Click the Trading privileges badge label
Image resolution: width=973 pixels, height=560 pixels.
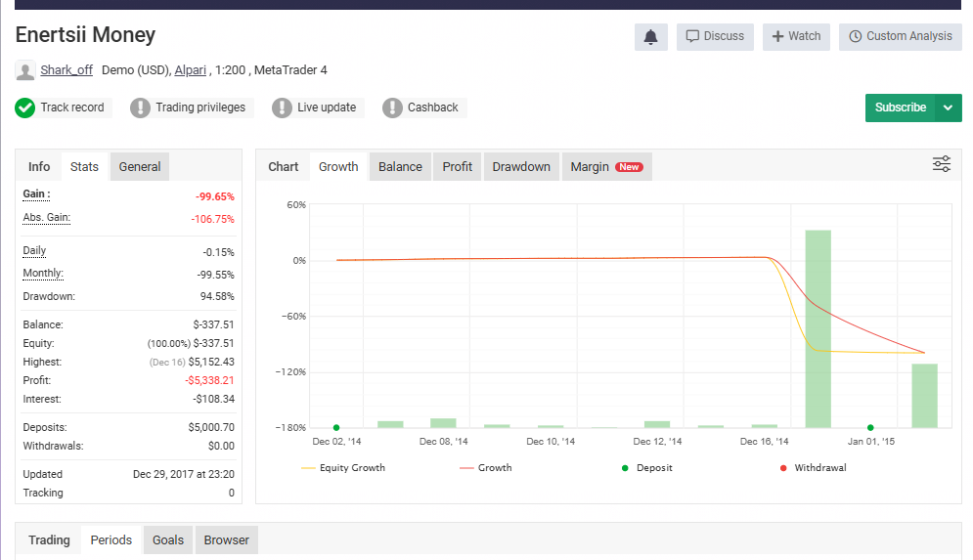200,108
